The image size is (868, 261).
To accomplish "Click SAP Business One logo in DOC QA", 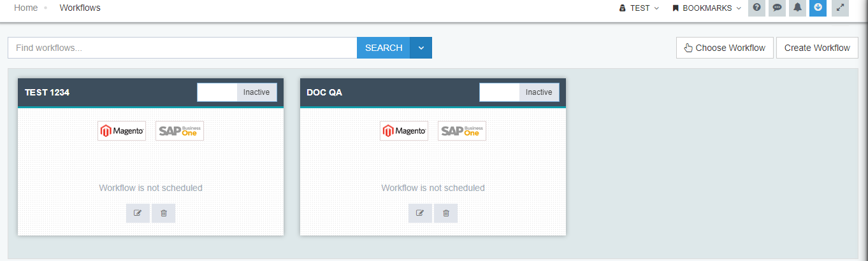I will (461, 131).
